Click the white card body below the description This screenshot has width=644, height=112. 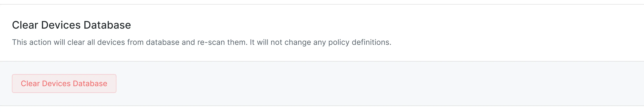tap(322, 54)
